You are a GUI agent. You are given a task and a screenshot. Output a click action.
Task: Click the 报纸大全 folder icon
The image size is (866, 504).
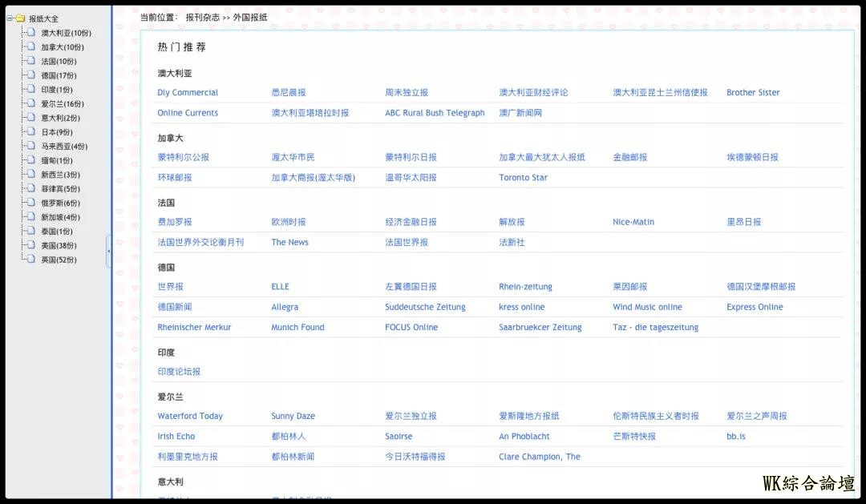[x=20, y=18]
